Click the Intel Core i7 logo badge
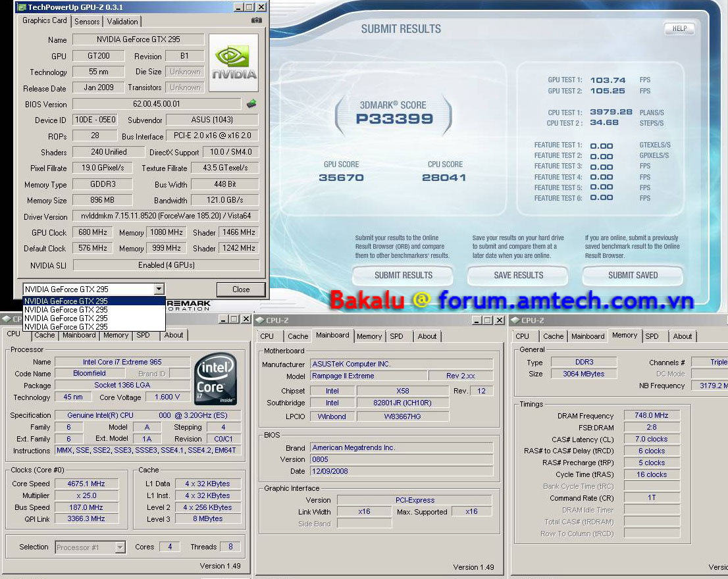The image size is (728, 579). [216, 378]
